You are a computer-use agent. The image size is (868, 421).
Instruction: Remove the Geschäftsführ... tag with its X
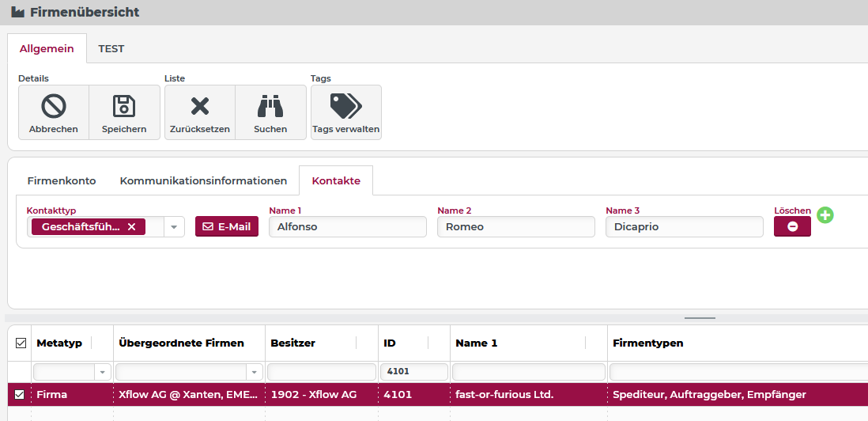click(132, 227)
